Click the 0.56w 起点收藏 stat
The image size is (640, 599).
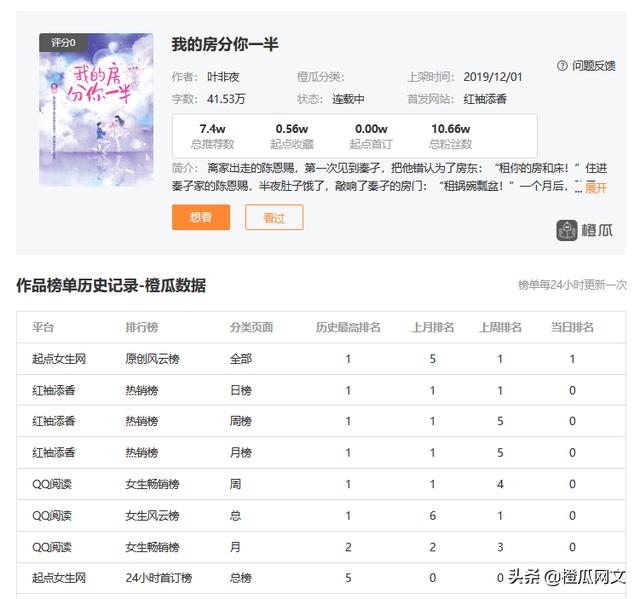[292, 136]
